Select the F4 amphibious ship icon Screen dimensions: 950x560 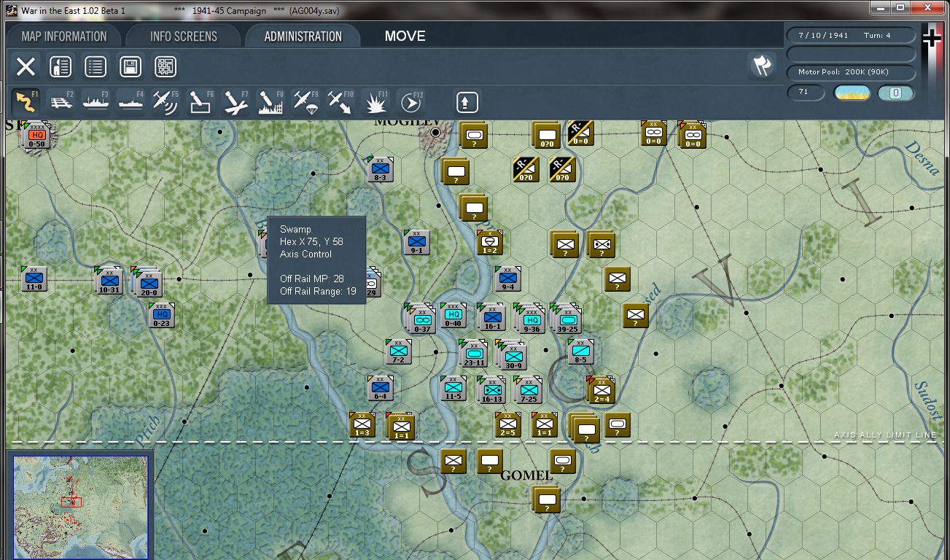131,102
